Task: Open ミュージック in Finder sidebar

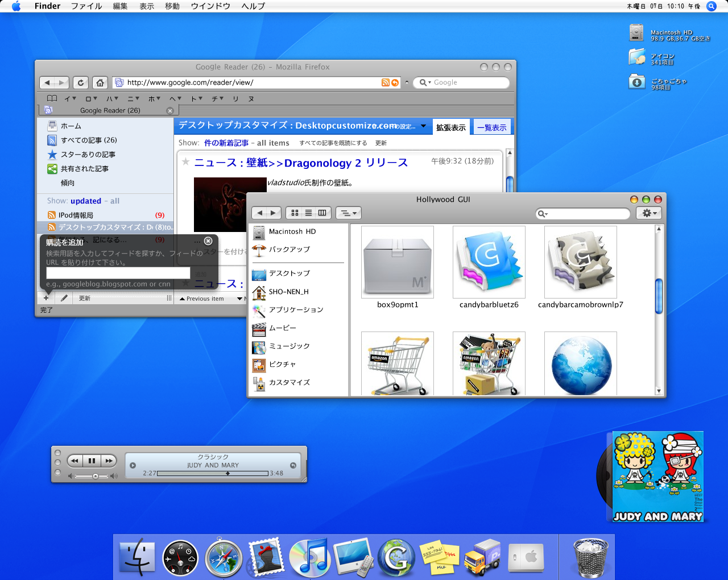Action: tap(289, 346)
